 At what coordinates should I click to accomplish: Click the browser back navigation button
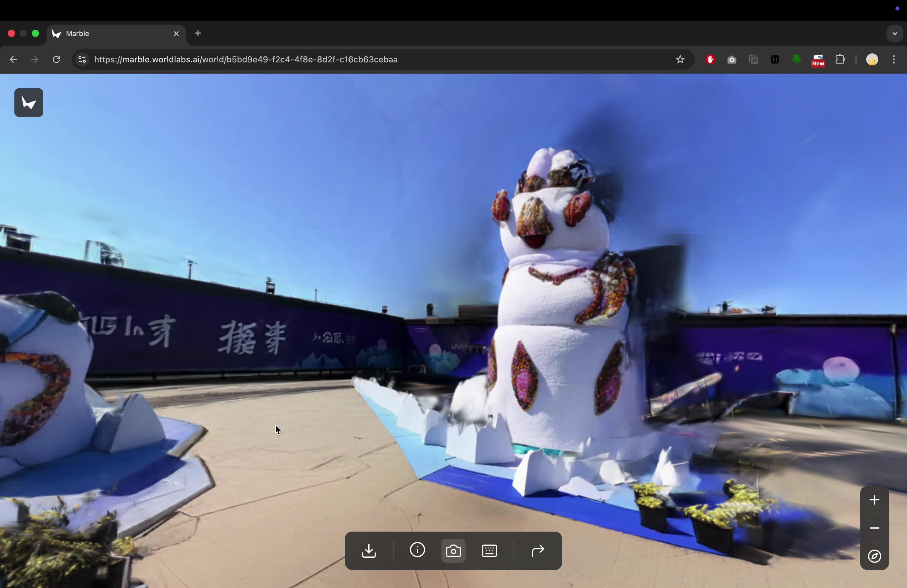tap(13, 59)
